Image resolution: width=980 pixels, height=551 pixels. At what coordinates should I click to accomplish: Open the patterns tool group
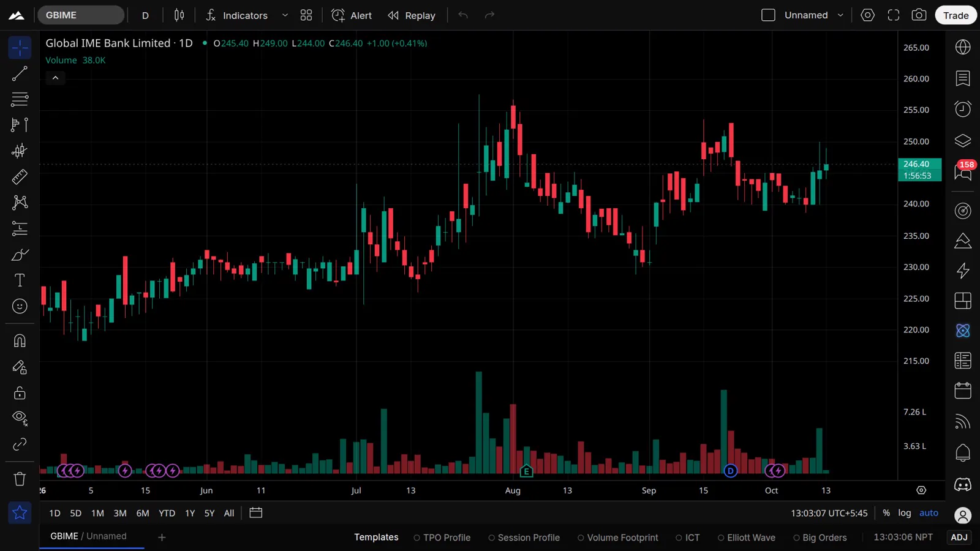pyautogui.click(x=20, y=203)
